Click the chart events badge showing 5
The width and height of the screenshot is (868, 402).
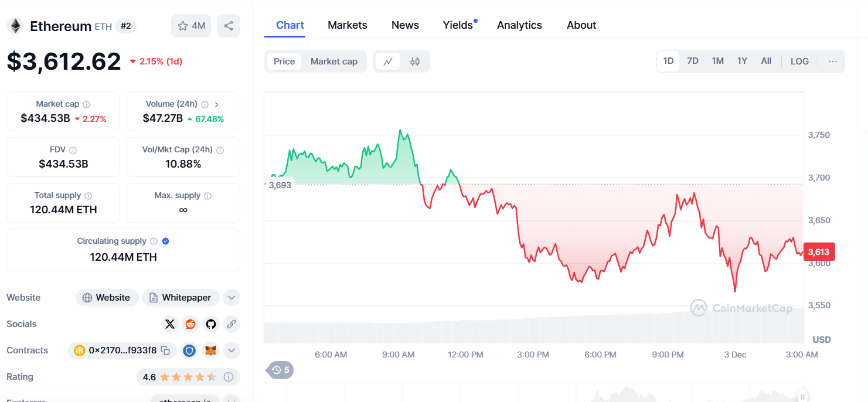281,370
